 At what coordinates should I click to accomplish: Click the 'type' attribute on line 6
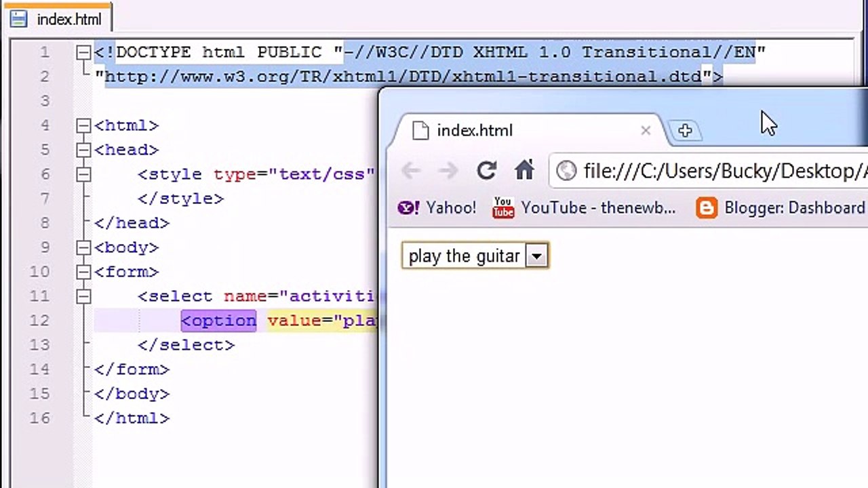[x=235, y=174]
